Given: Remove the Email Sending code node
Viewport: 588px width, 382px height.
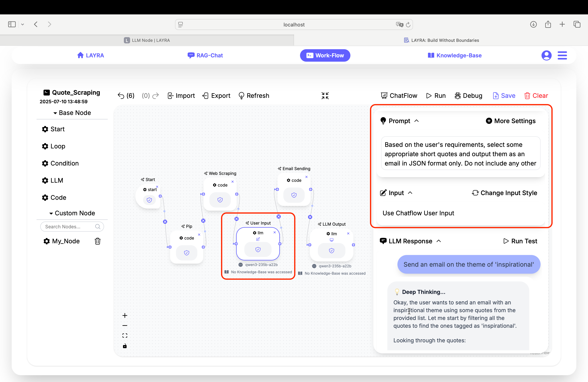Looking at the screenshot, I should (x=306, y=177).
